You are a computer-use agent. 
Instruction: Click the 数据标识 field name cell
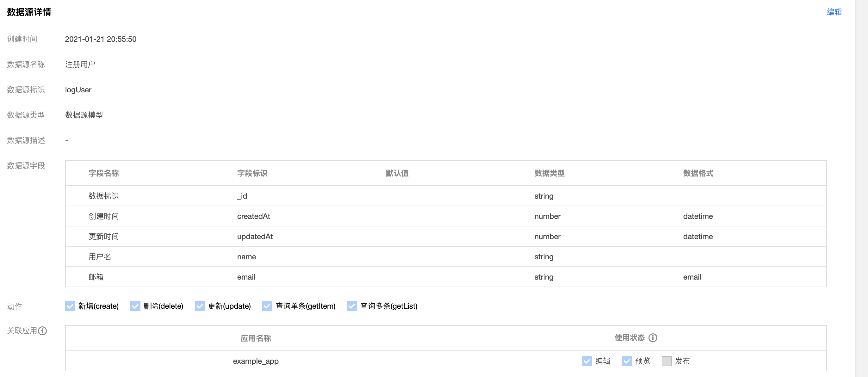[x=103, y=196]
